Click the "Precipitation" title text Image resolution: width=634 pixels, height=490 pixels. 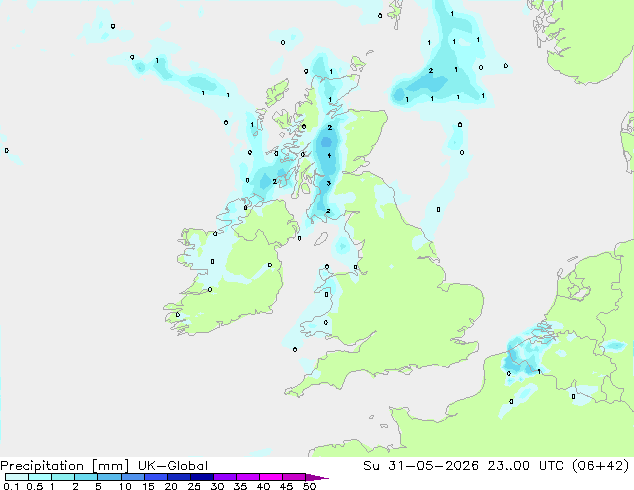pos(42,466)
